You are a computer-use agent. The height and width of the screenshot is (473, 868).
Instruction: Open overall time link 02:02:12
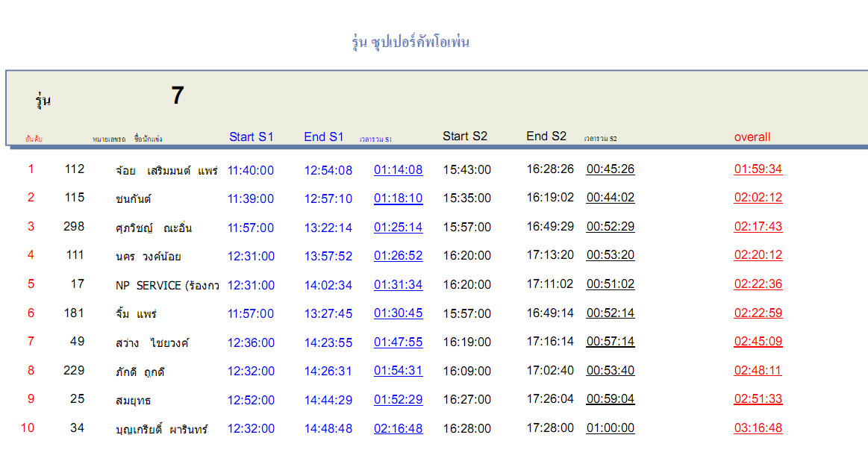[x=758, y=198]
